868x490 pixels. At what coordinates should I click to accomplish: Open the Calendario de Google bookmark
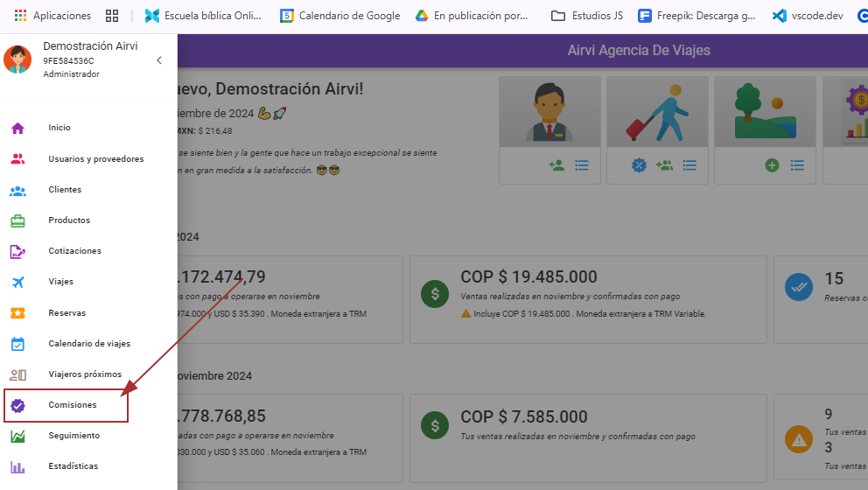(x=339, y=16)
